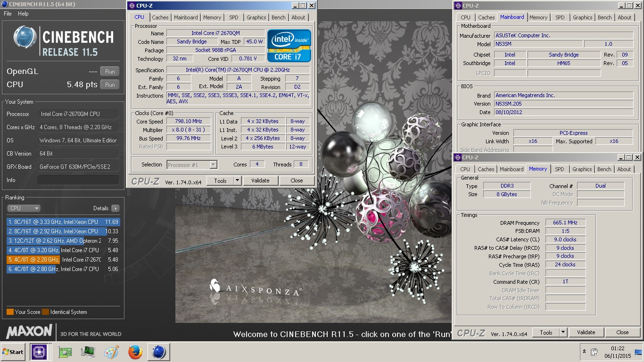Open Bench tab in Mainboard CPU-Z window
Image resolution: width=644 pixels, height=362 pixels.
[604, 17]
